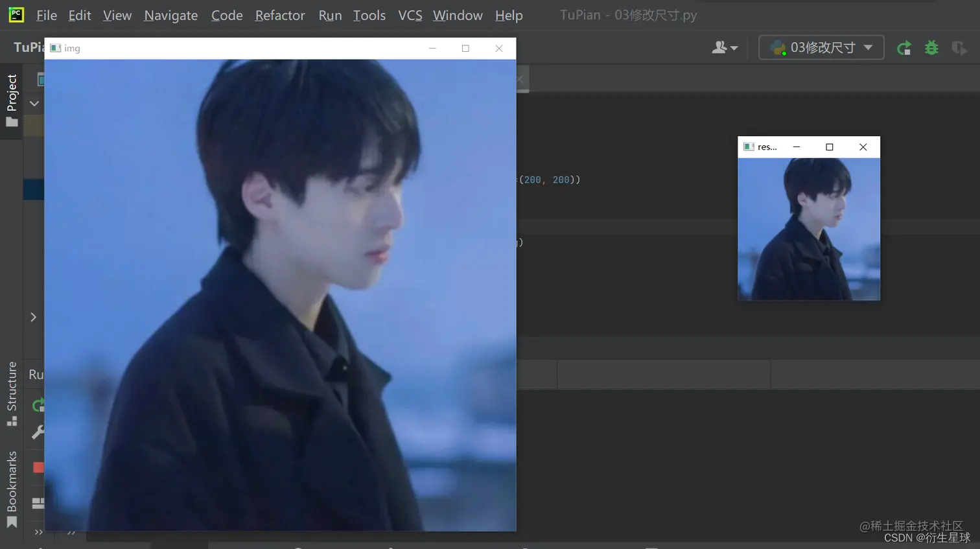The height and width of the screenshot is (549, 980).
Task: Open the Help menu
Action: click(x=509, y=15)
